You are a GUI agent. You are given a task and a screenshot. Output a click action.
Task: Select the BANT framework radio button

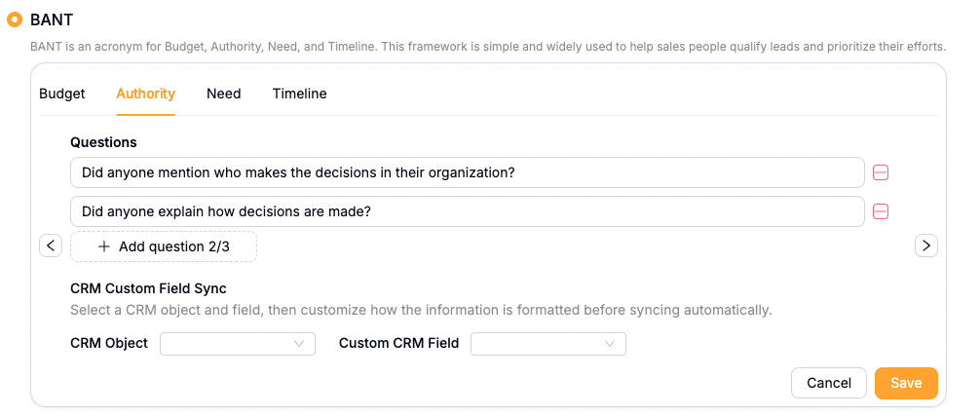click(15, 19)
